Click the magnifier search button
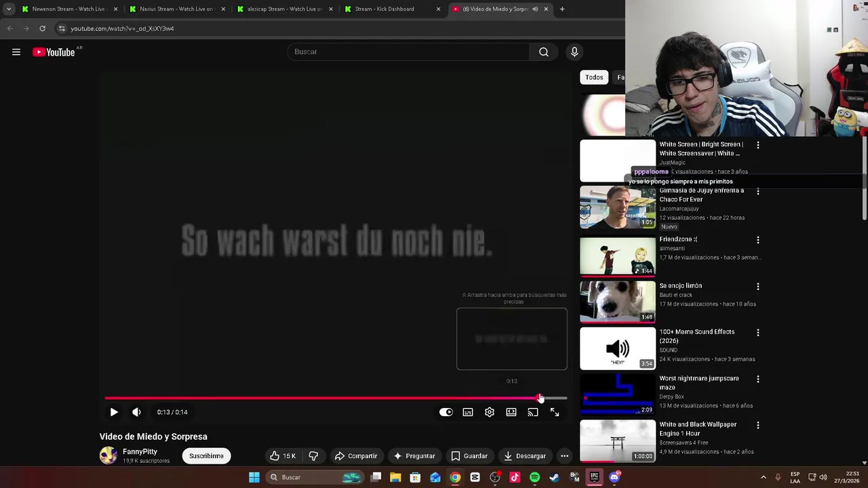The height and width of the screenshot is (488, 868). pyautogui.click(x=544, y=52)
